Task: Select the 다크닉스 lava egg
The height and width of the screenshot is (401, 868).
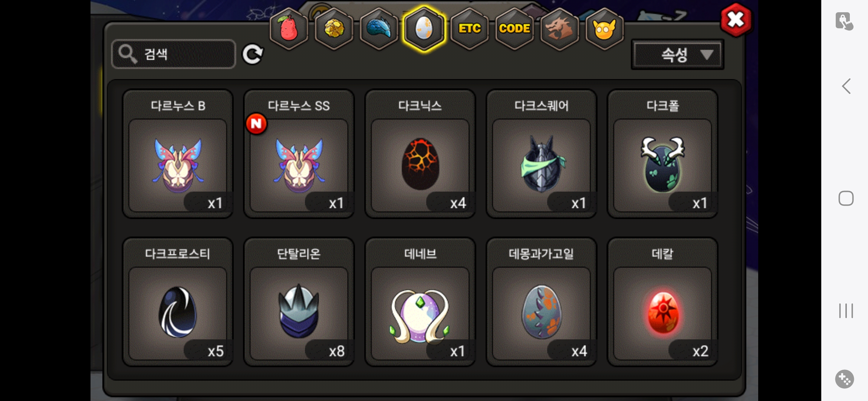Action: tap(420, 154)
